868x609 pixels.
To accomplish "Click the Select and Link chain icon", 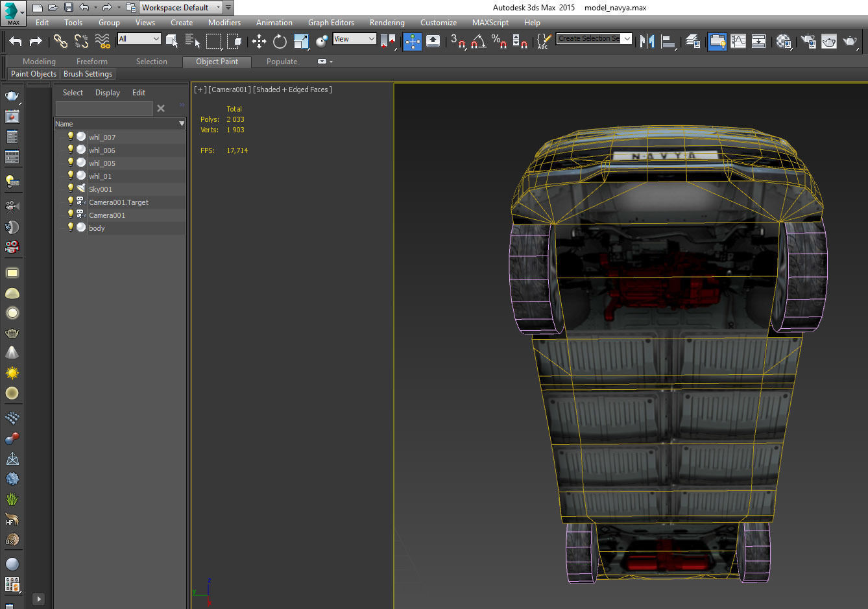I will click(60, 42).
